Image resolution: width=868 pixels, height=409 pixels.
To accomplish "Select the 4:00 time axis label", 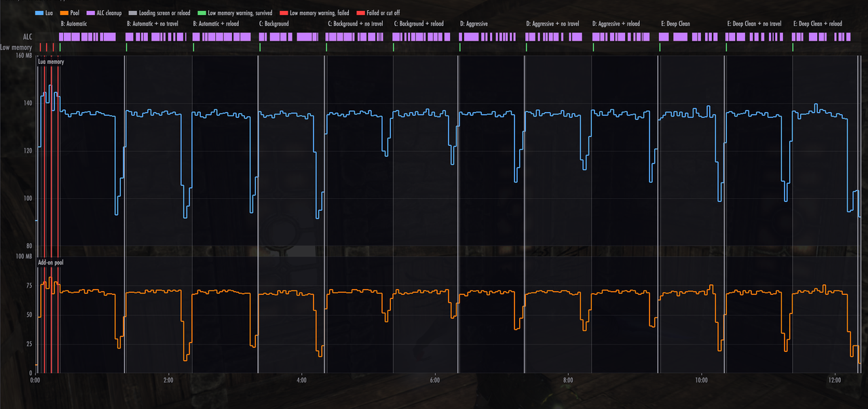I will pyautogui.click(x=301, y=381).
